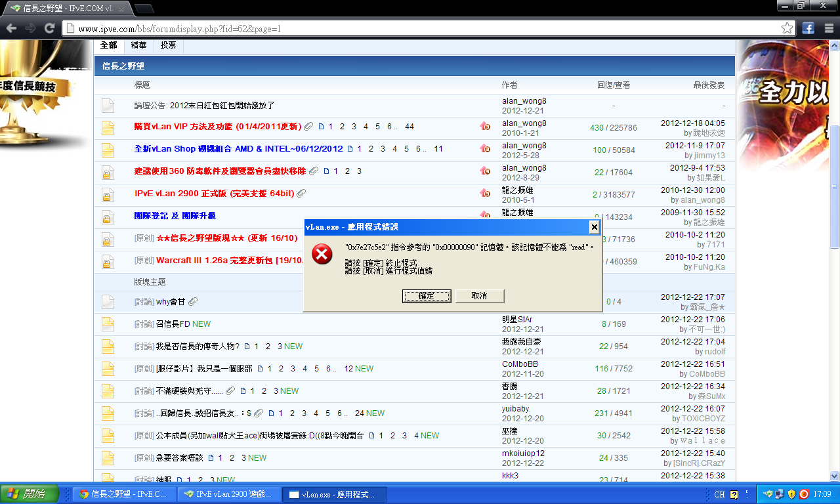Bookmark this page with the star icon
840x504 pixels.
(x=787, y=28)
